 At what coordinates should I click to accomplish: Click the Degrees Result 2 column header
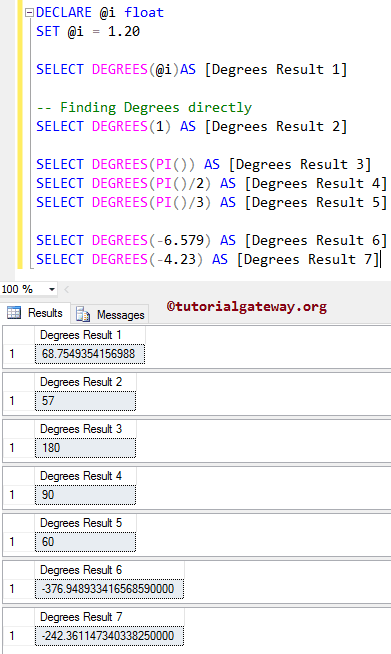(85, 382)
